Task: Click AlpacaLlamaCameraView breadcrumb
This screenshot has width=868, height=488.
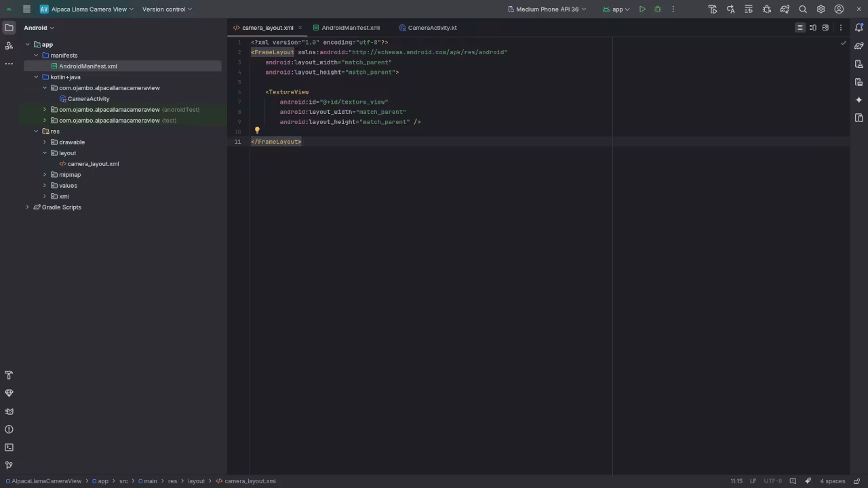Action: 43,481
